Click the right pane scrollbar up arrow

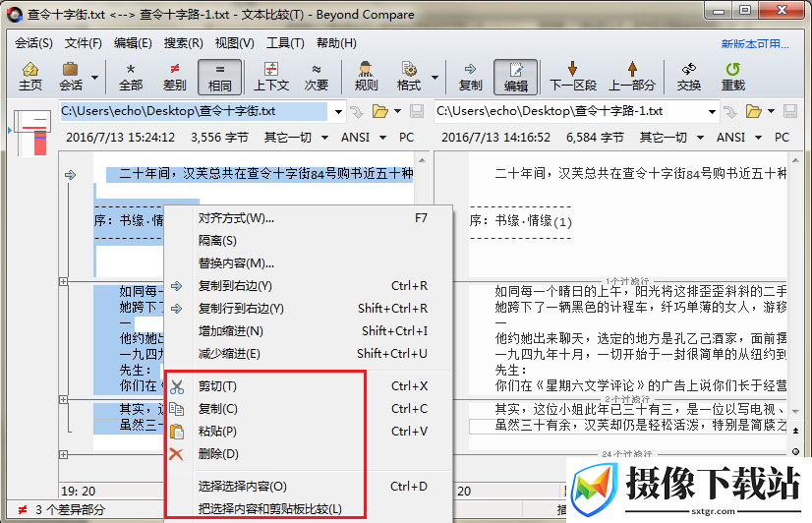796,160
